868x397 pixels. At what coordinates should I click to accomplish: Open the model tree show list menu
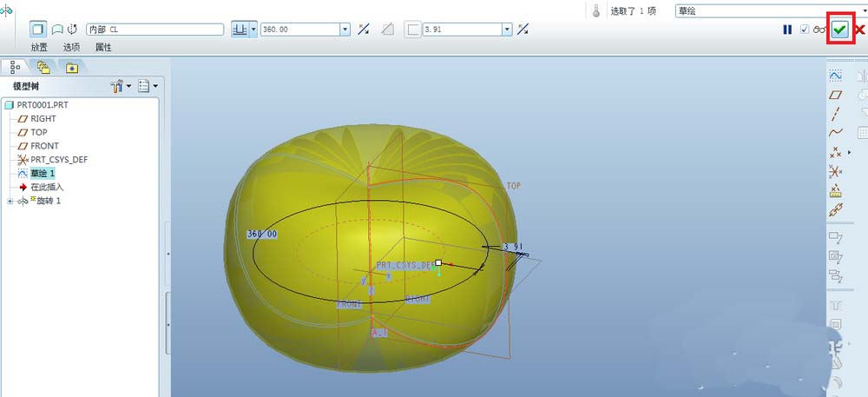[x=148, y=86]
